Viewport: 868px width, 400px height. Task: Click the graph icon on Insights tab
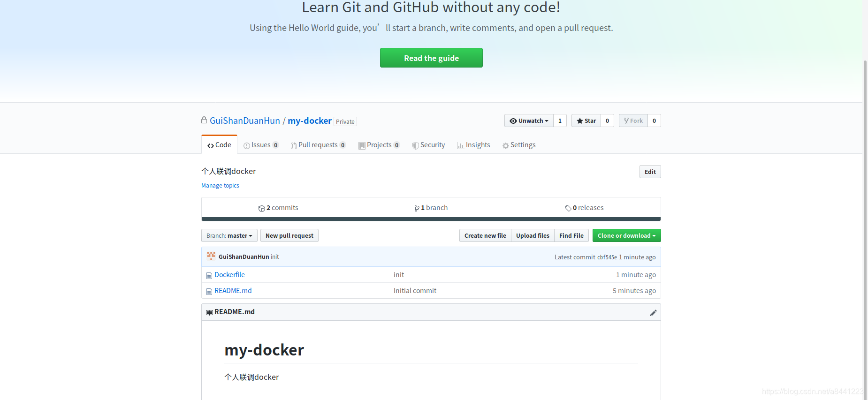point(460,146)
